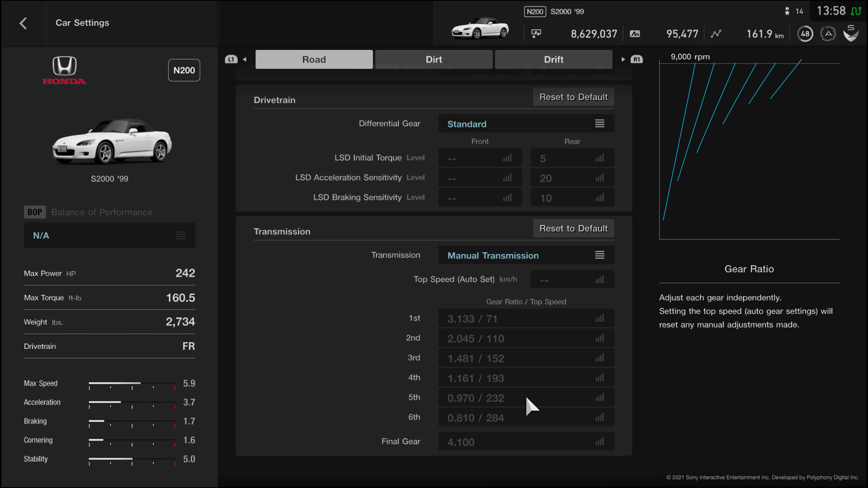Screen dimensions: 868x488
Task: Adjust rear LSD Braking Sensitivity value 10
Action: pos(572,198)
